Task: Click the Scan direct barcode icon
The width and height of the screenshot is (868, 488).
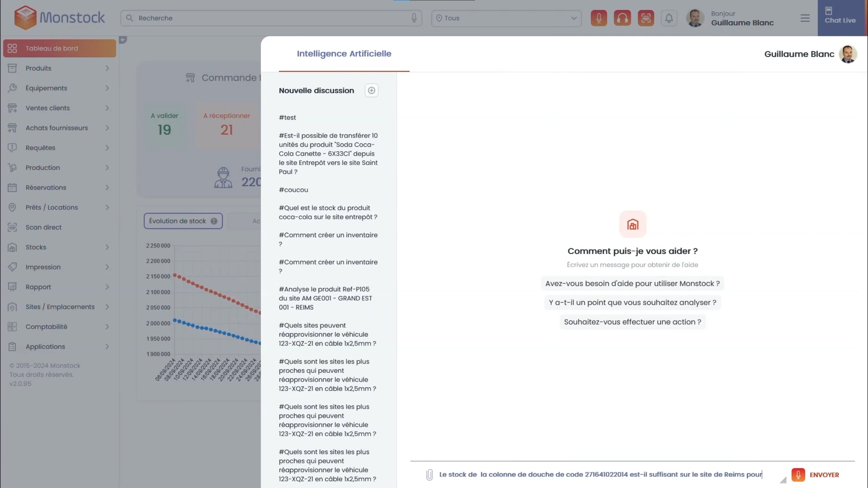Action: pos(12,227)
